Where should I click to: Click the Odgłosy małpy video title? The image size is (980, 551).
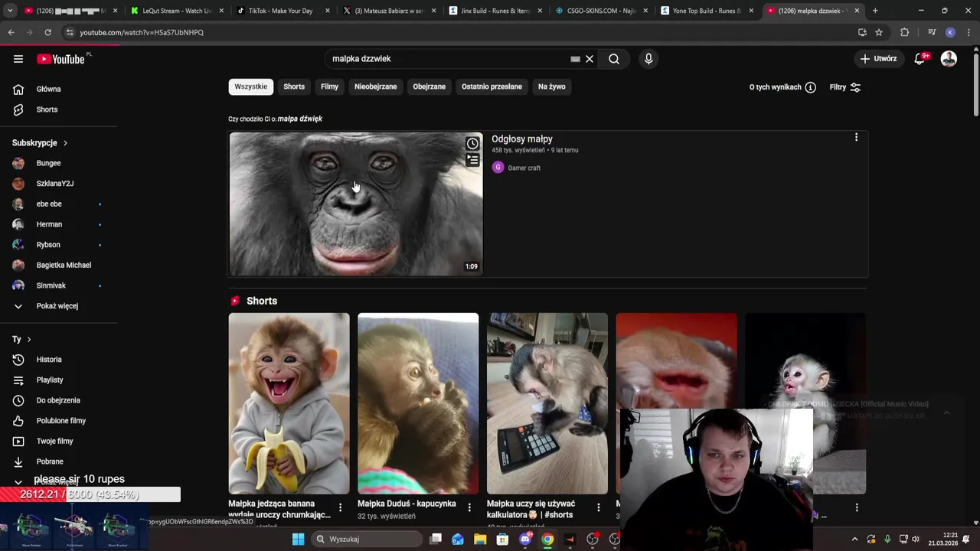[x=521, y=139]
